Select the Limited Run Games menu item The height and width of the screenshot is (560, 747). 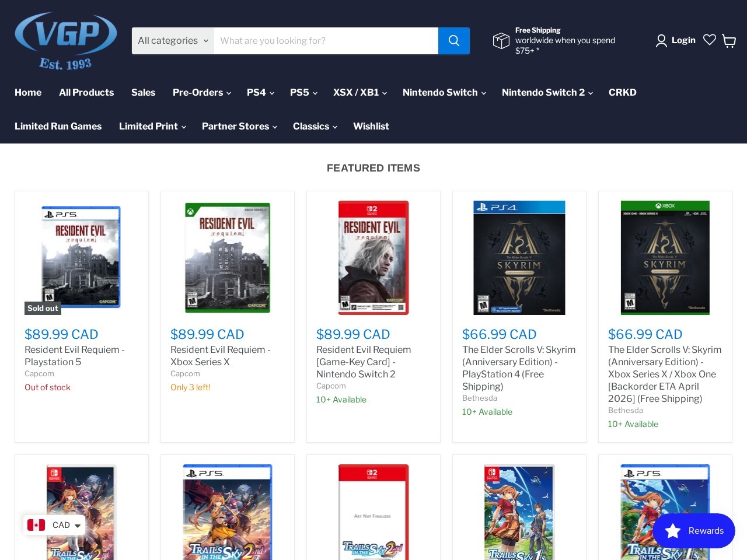click(58, 126)
